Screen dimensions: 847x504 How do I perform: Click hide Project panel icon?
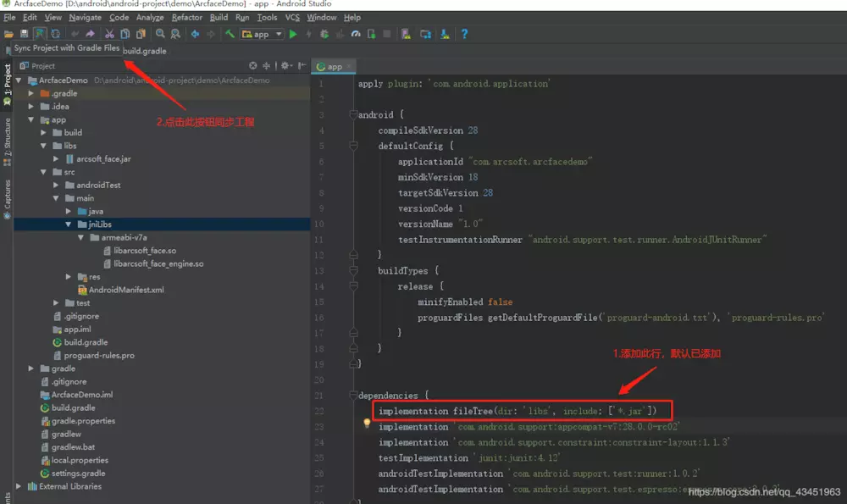point(302,66)
